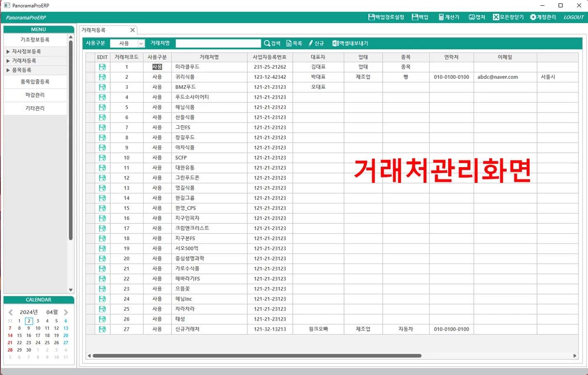Click the 목록 list button

[294, 43]
